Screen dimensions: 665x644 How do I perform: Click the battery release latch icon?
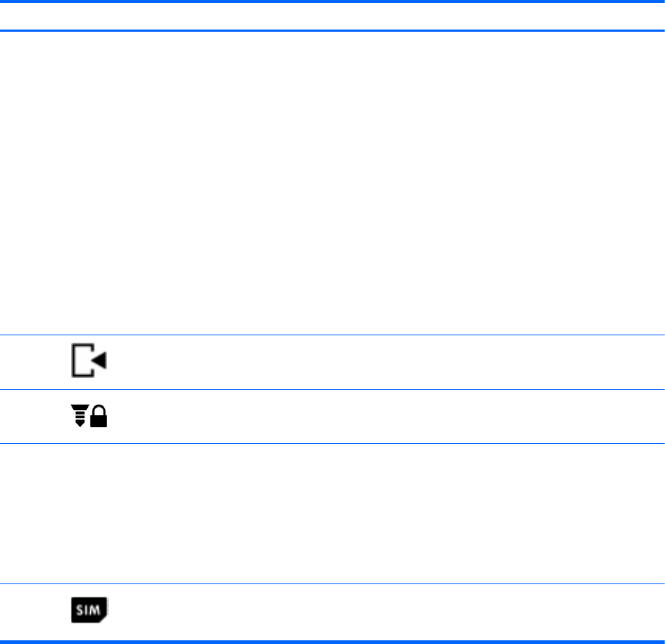[x=89, y=361]
